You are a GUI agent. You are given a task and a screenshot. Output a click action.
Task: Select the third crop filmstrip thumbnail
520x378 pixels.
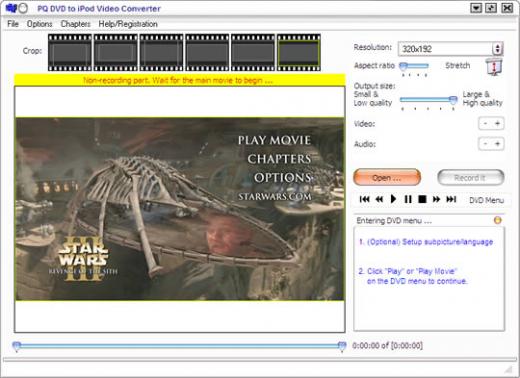click(x=161, y=52)
